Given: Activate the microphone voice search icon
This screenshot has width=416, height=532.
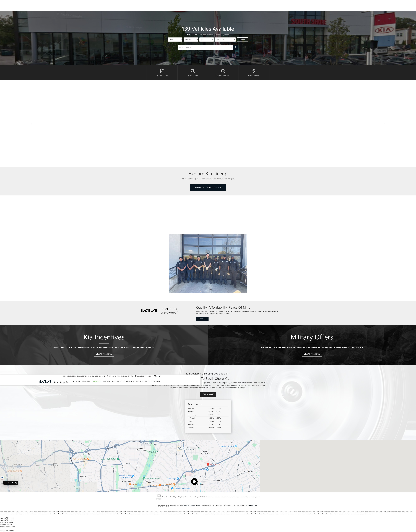Looking at the screenshot, I should pos(231,47).
